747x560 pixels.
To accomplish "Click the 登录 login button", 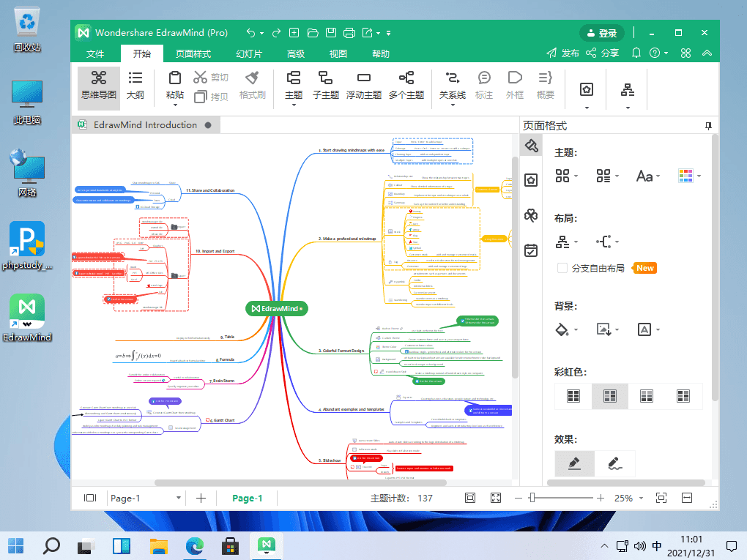I will click(x=602, y=33).
